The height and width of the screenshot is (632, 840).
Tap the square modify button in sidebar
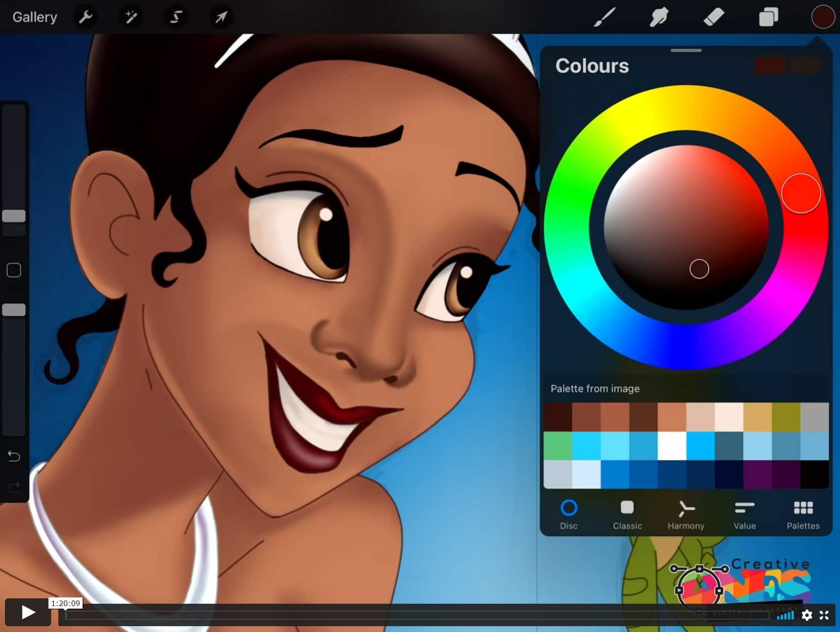(14, 270)
